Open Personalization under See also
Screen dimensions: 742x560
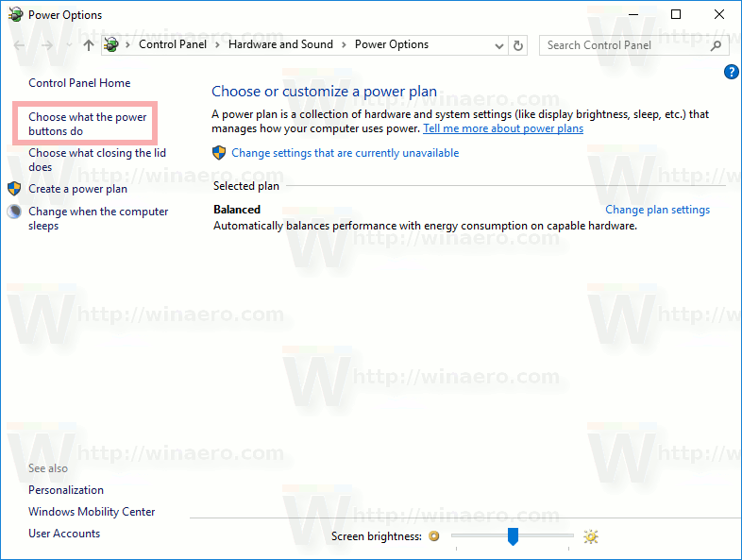[66, 490]
